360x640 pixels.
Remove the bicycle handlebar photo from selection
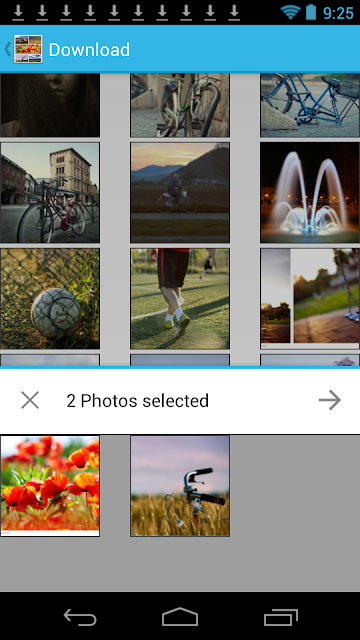pyautogui.click(x=180, y=486)
